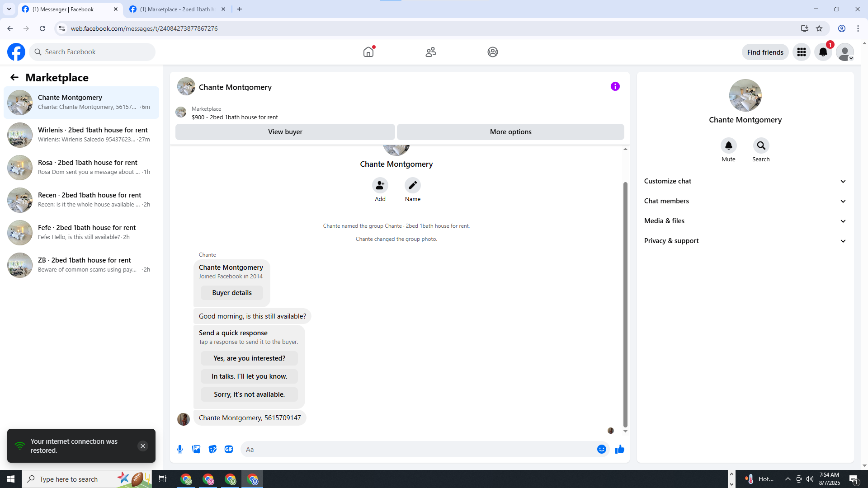Open the Fefe 2bed 1bath house chat
This screenshot has height=488, width=868.
click(81, 233)
